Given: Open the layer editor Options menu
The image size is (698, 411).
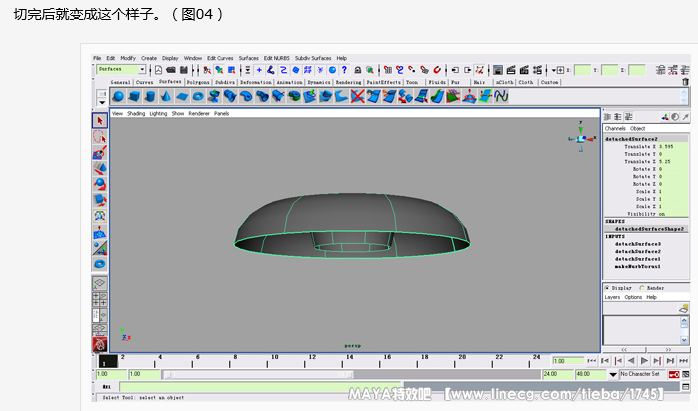Looking at the screenshot, I should [x=633, y=297].
